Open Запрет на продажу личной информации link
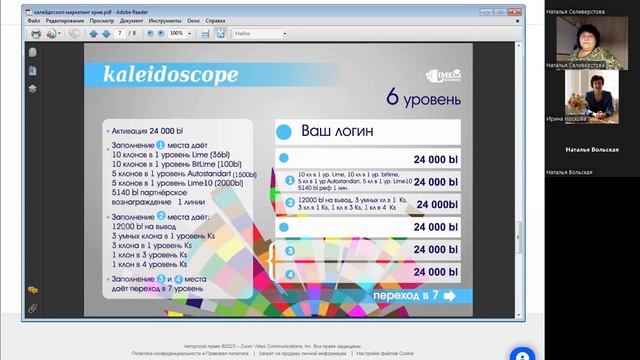640x360 pixels. click(302, 353)
